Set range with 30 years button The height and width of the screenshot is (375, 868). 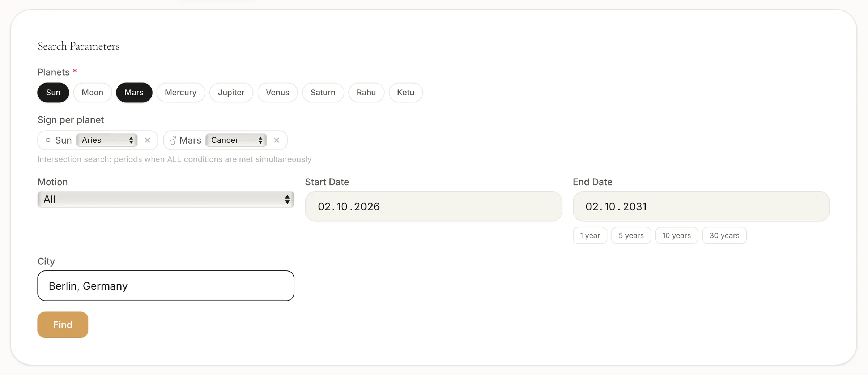pos(724,235)
